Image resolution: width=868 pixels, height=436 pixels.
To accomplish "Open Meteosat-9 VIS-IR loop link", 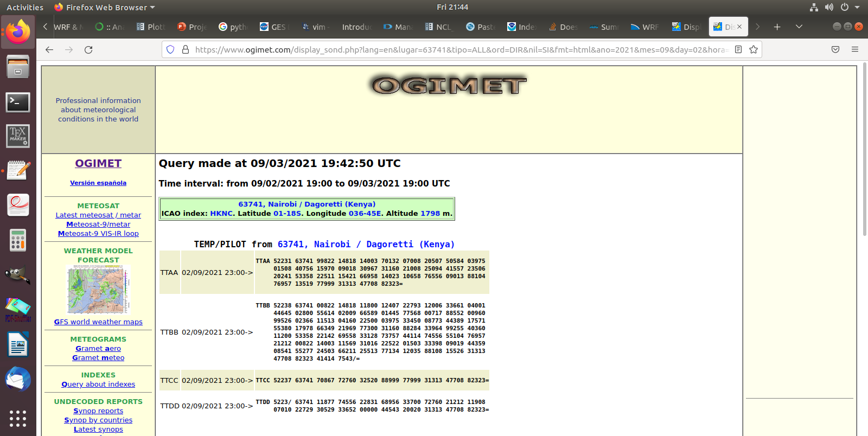I will 98,233.
